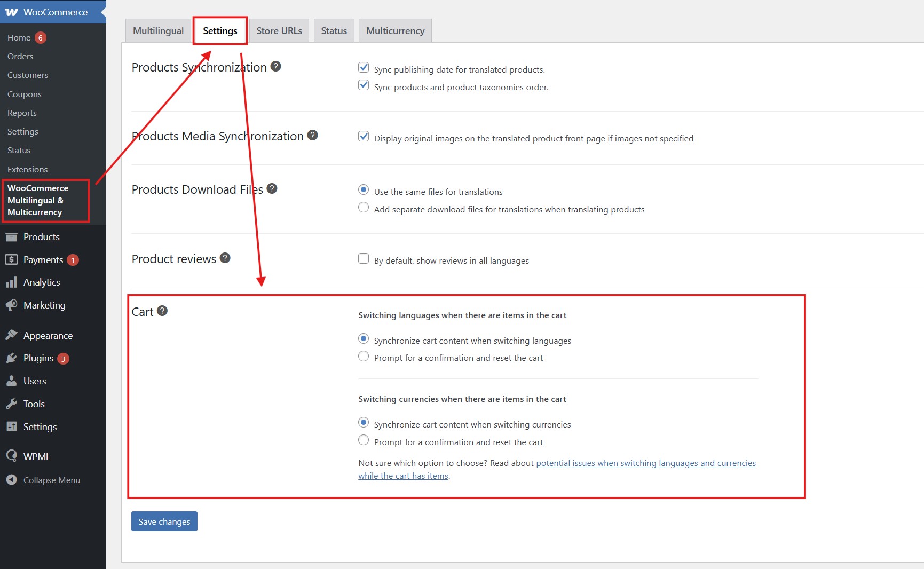This screenshot has height=569, width=924.
Task: Open help tooltip for Products Download Files
Action: click(x=272, y=188)
